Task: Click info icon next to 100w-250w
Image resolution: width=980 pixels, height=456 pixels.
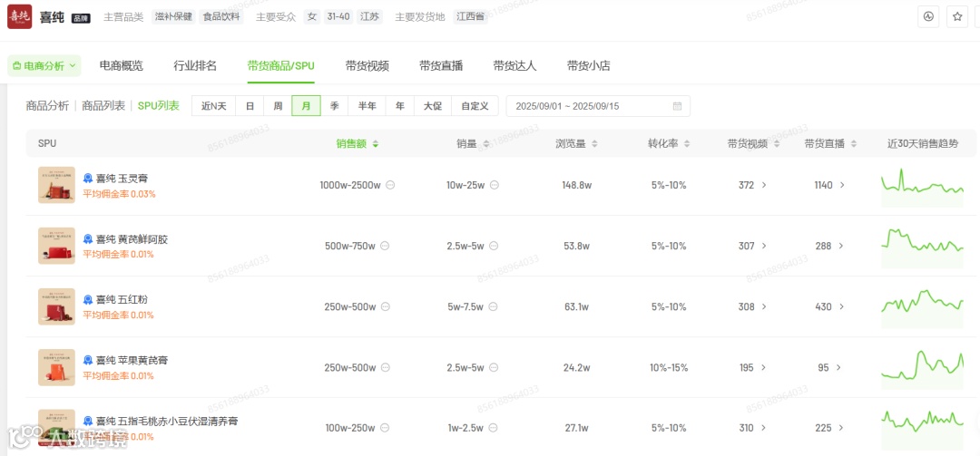Action: (x=385, y=428)
